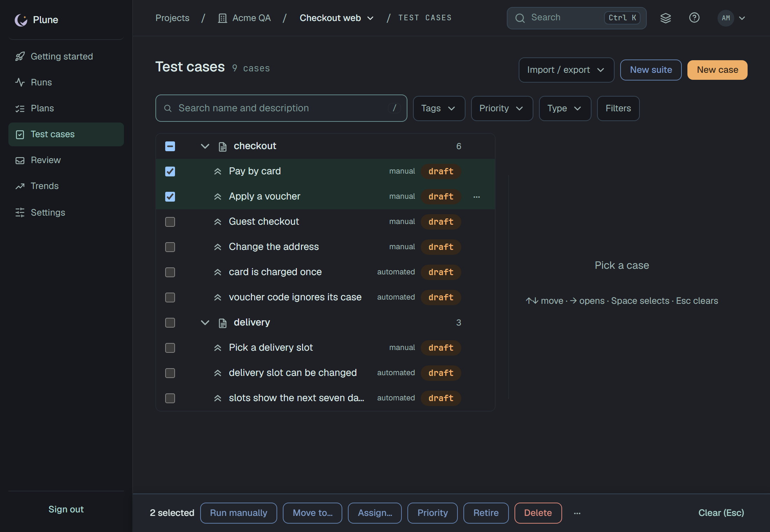
Task: Click the Runs activity pulse icon
Action: coord(20,82)
